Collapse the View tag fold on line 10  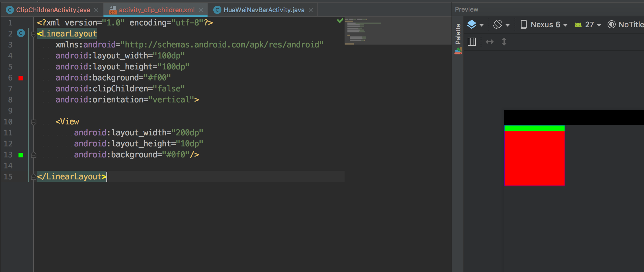pyautogui.click(x=34, y=122)
